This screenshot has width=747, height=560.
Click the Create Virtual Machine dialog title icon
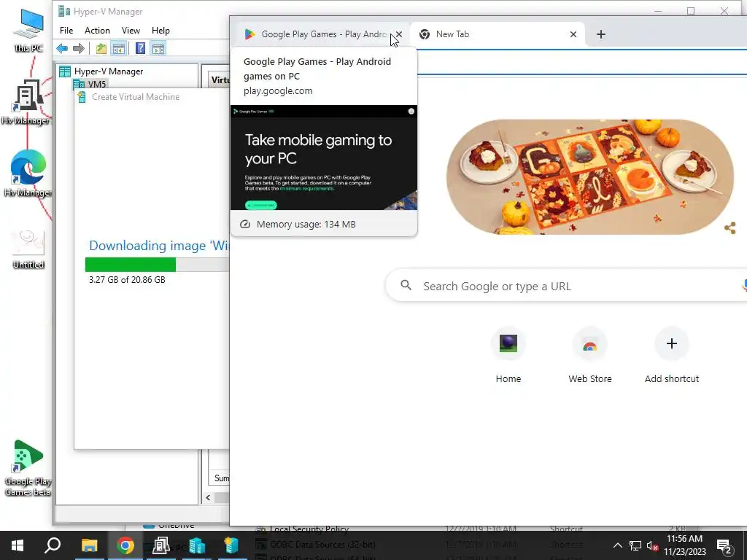[x=82, y=97]
